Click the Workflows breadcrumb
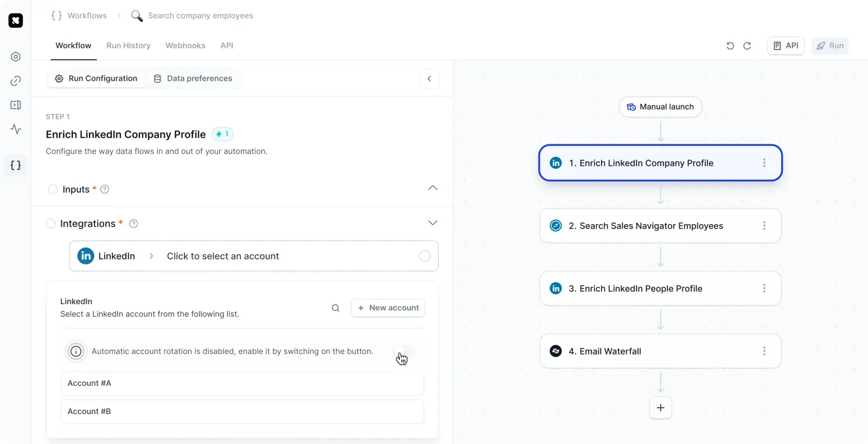 click(87, 16)
